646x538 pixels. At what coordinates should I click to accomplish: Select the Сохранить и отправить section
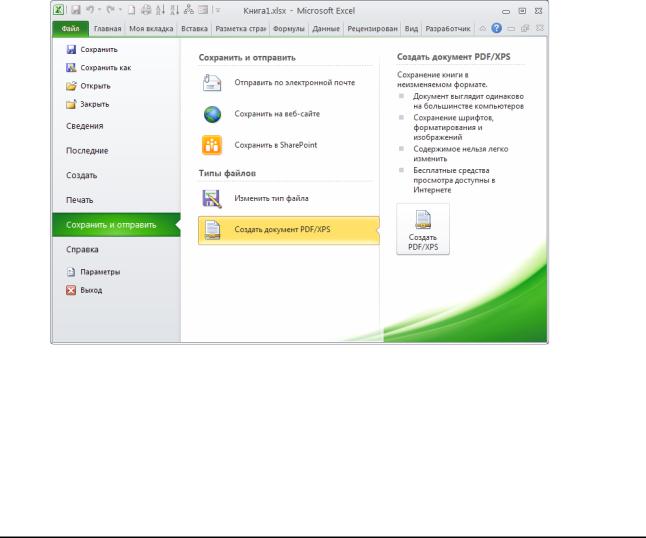[x=116, y=225]
